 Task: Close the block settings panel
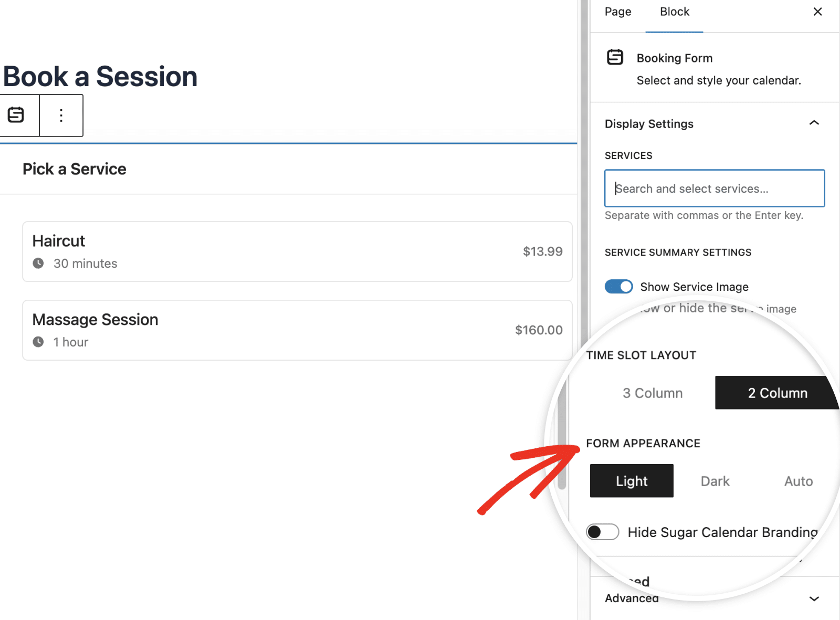click(817, 11)
